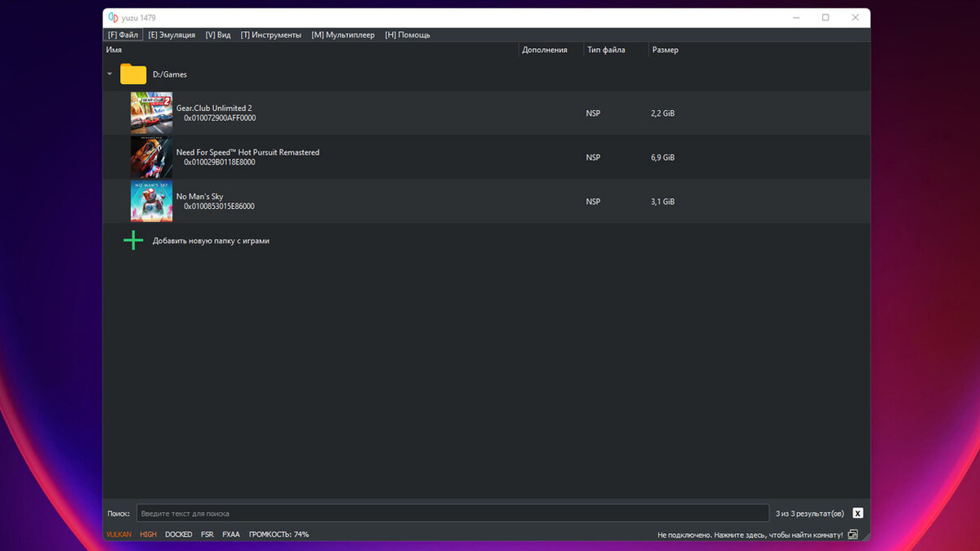Click the search text input field
The image size is (980, 551).
[x=452, y=513]
